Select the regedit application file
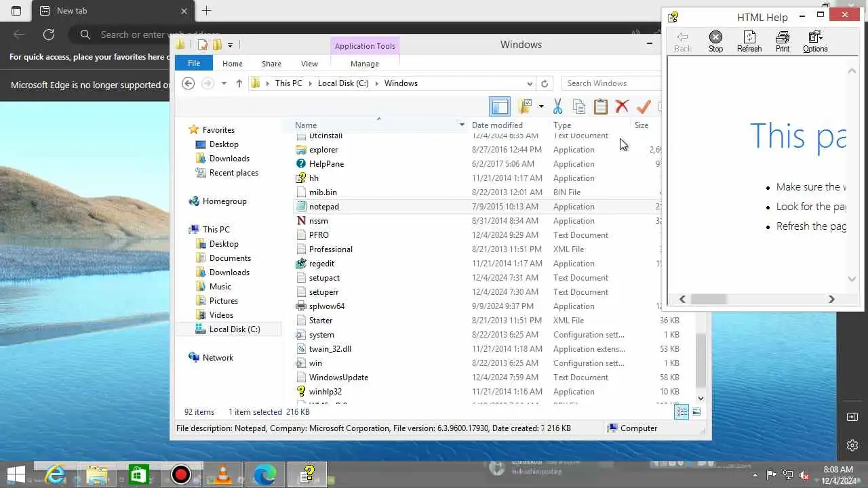 321,264
